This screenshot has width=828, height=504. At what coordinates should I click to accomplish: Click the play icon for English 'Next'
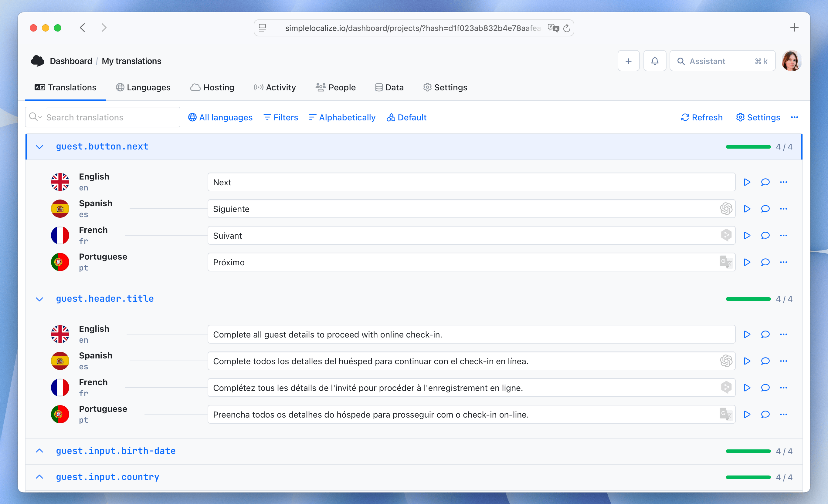click(747, 182)
